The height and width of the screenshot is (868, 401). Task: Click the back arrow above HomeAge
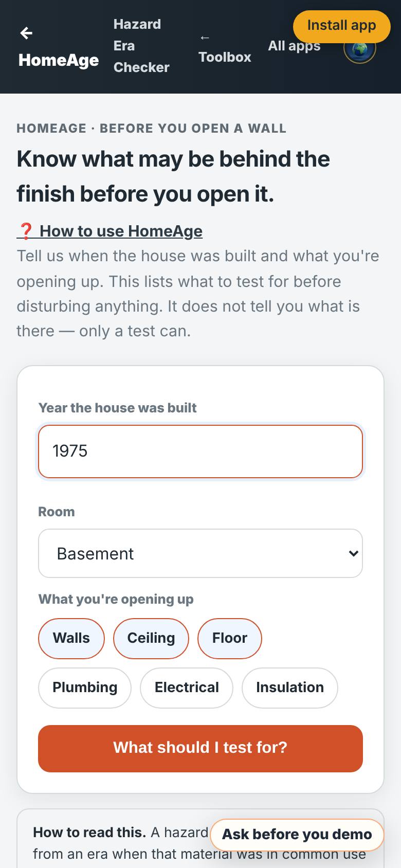coord(26,33)
